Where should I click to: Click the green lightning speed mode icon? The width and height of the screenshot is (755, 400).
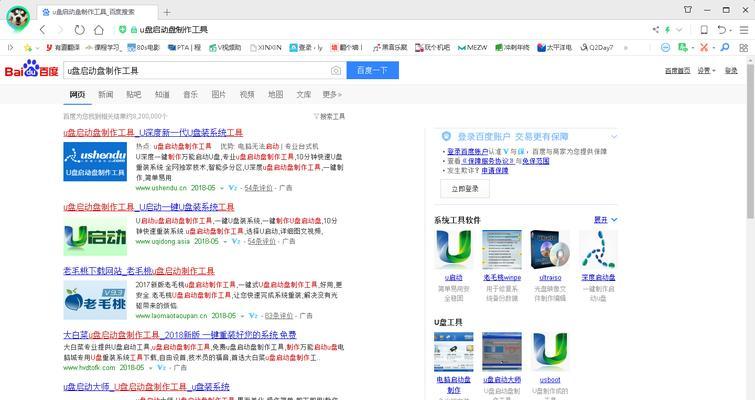667,30
